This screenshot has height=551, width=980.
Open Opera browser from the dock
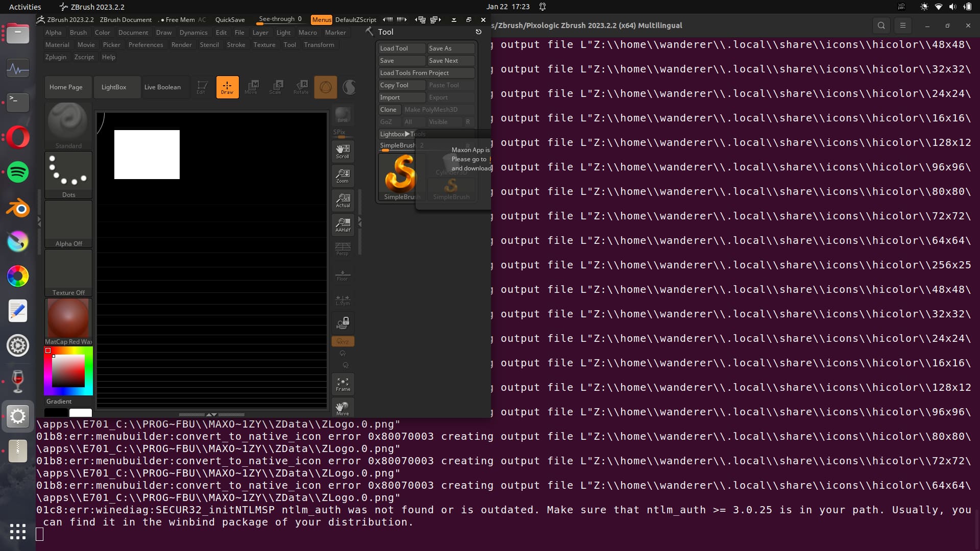tap(18, 137)
